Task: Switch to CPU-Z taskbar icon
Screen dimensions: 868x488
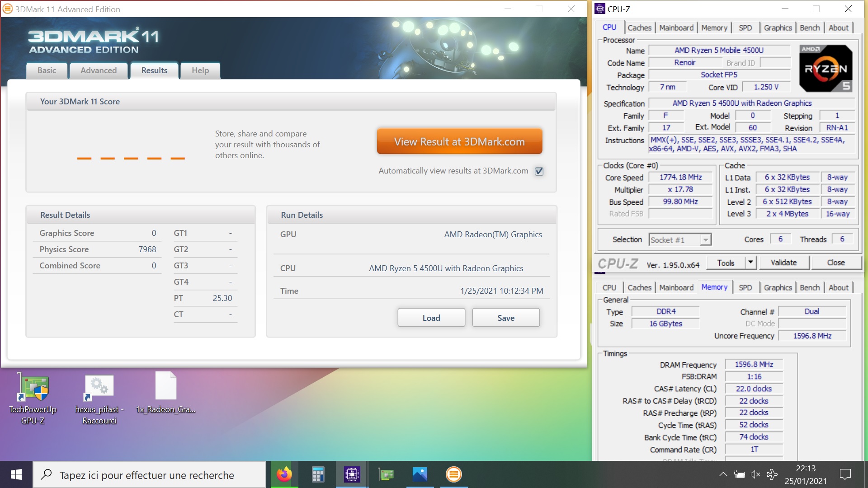Action: click(352, 474)
